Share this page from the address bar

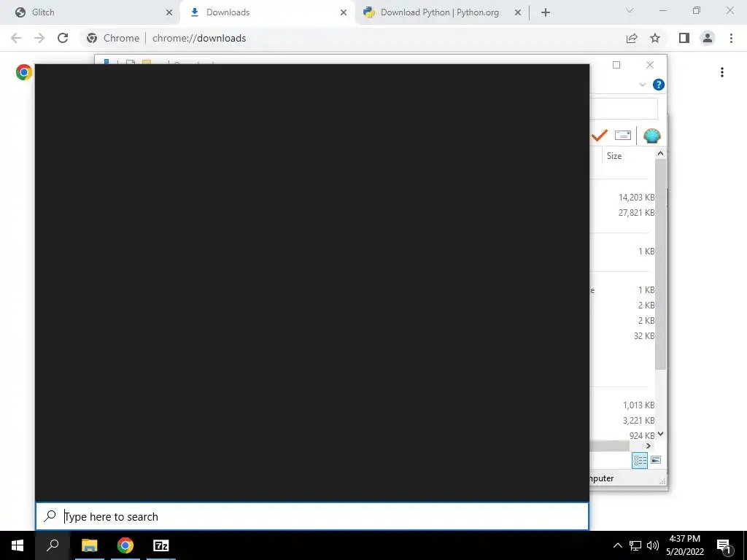(632, 38)
